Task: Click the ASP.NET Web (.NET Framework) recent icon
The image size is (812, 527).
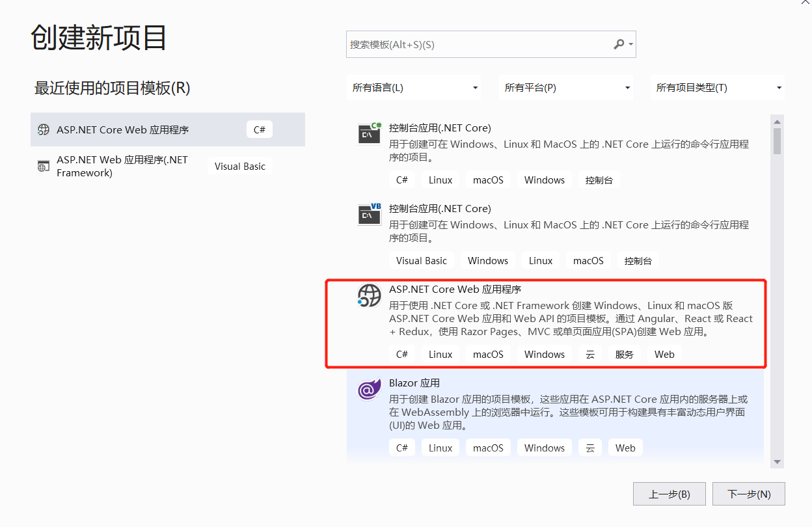Action: pyautogui.click(x=44, y=166)
